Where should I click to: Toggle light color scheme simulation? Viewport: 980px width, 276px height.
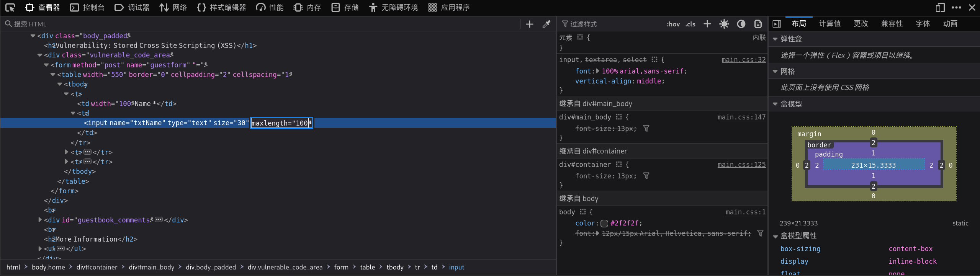click(x=724, y=24)
